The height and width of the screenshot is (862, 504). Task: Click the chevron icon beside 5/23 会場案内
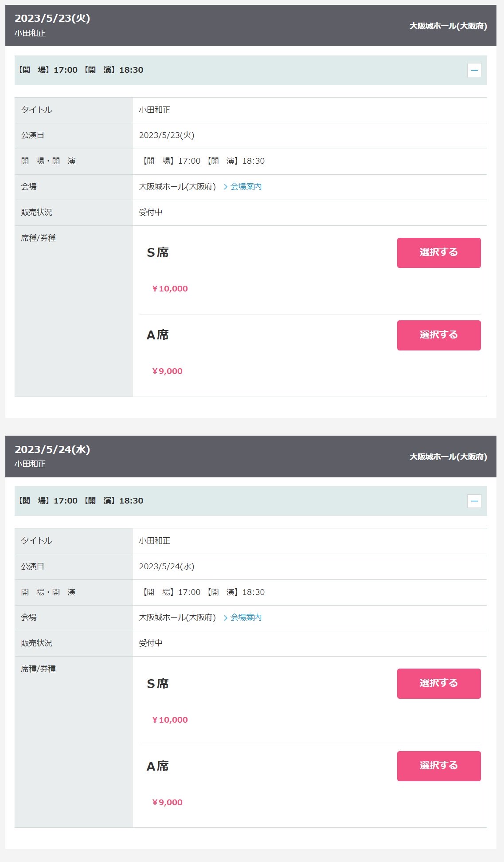pyautogui.click(x=226, y=187)
